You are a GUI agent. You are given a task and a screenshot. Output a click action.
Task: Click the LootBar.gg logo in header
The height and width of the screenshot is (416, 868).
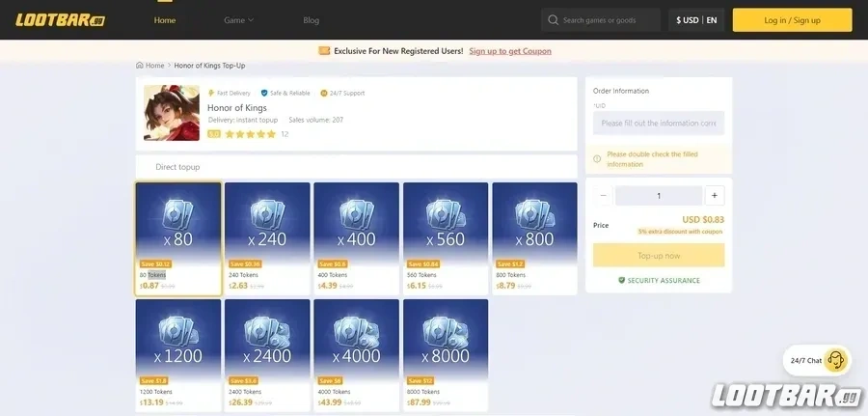click(61, 20)
